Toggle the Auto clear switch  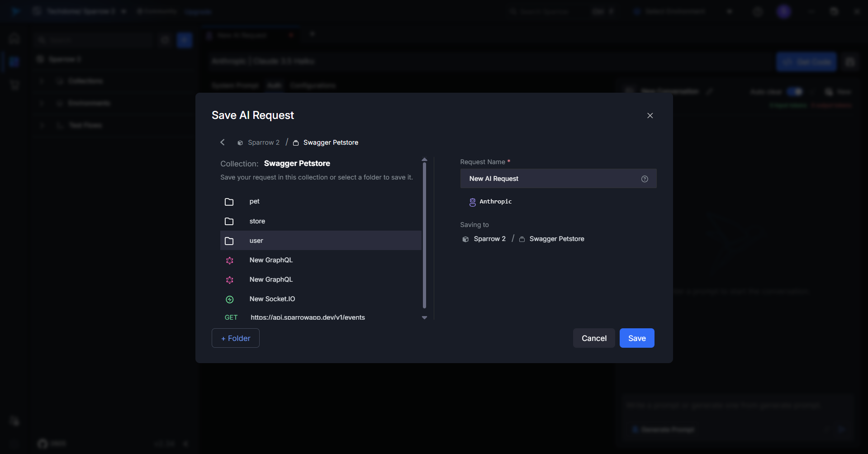click(794, 92)
